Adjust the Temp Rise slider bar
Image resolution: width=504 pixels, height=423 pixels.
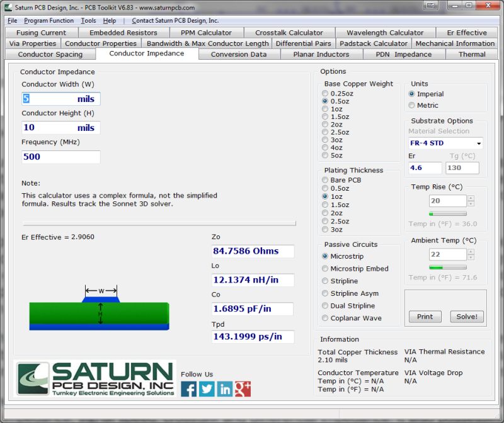448,213
